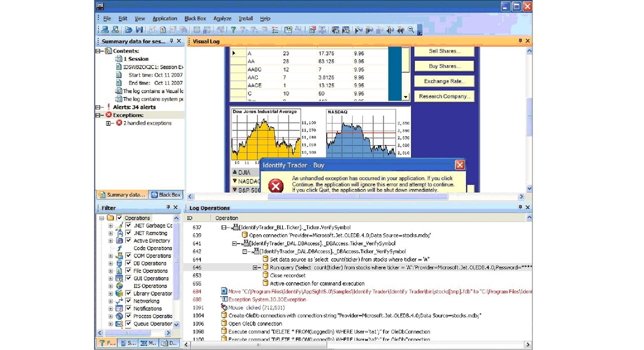This screenshot has height=350, width=644.
Task: Toggle the COM Operations checkbox
Action: (x=129, y=256)
